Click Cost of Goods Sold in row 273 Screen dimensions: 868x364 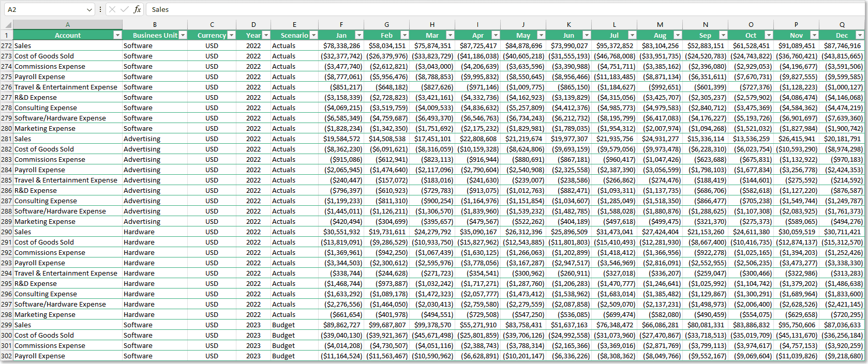[68, 56]
